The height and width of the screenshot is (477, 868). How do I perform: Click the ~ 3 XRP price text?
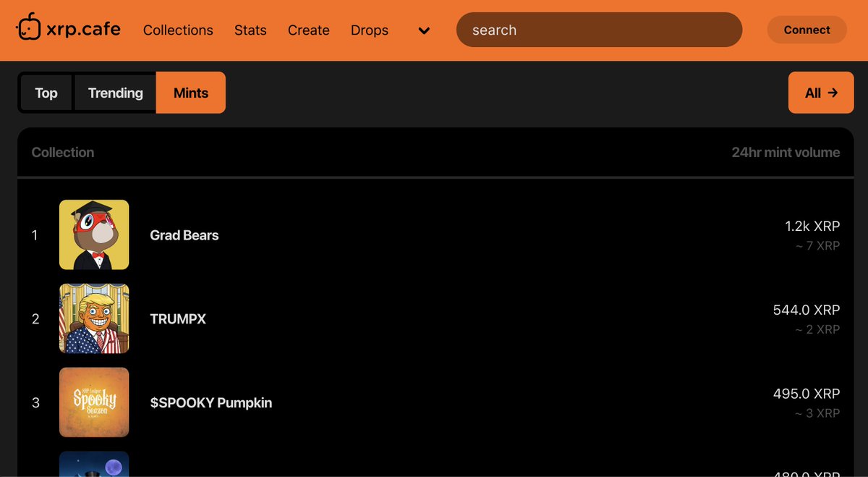point(817,413)
